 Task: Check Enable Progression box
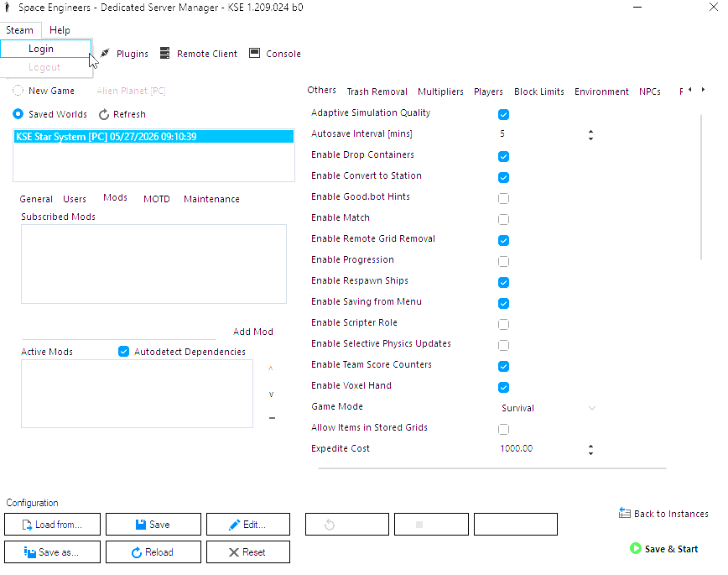click(x=503, y=261)
